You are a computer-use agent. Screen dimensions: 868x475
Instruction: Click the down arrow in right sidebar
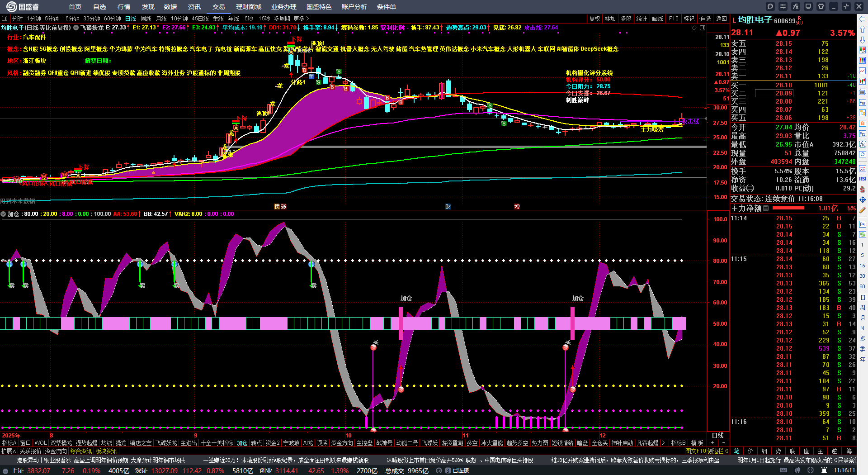tap(863, 40)
